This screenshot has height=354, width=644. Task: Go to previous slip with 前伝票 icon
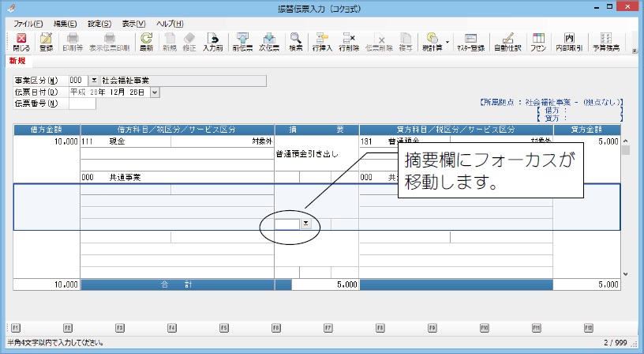(x=242, y=41)
